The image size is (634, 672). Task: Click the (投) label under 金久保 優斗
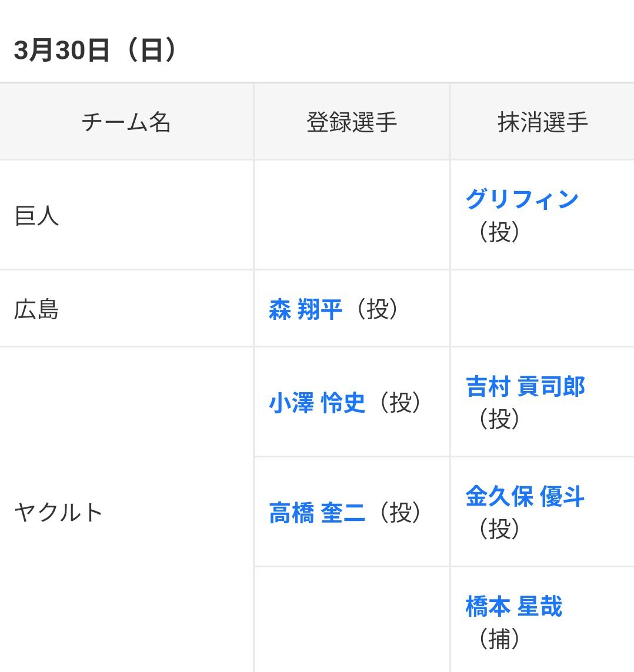click(x=499, y=529)
